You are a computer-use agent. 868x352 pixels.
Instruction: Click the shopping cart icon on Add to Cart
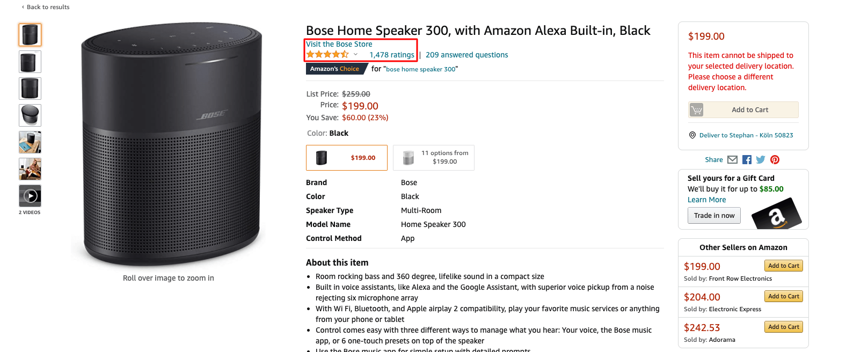pos(696,110)
